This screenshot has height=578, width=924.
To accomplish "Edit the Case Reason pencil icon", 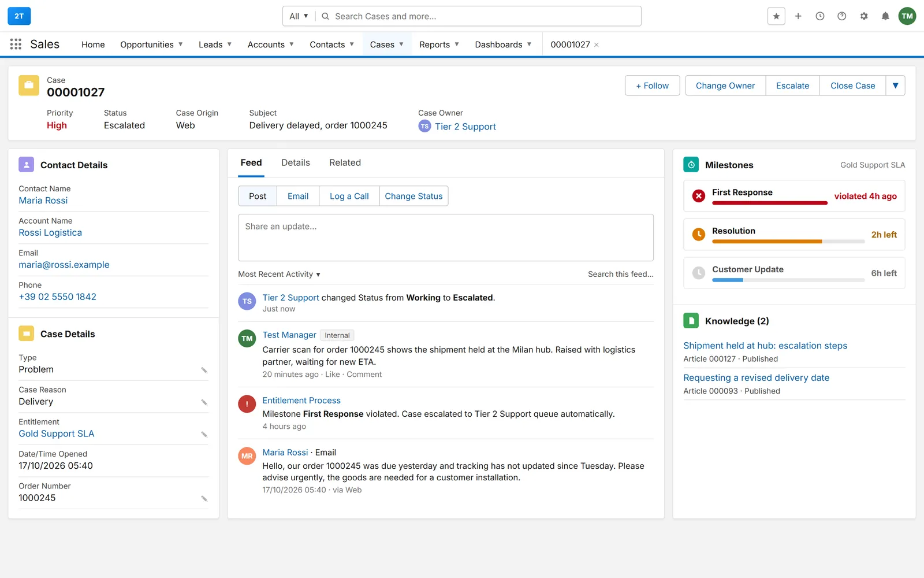I will pyautogui.click(x=204, y=402).
